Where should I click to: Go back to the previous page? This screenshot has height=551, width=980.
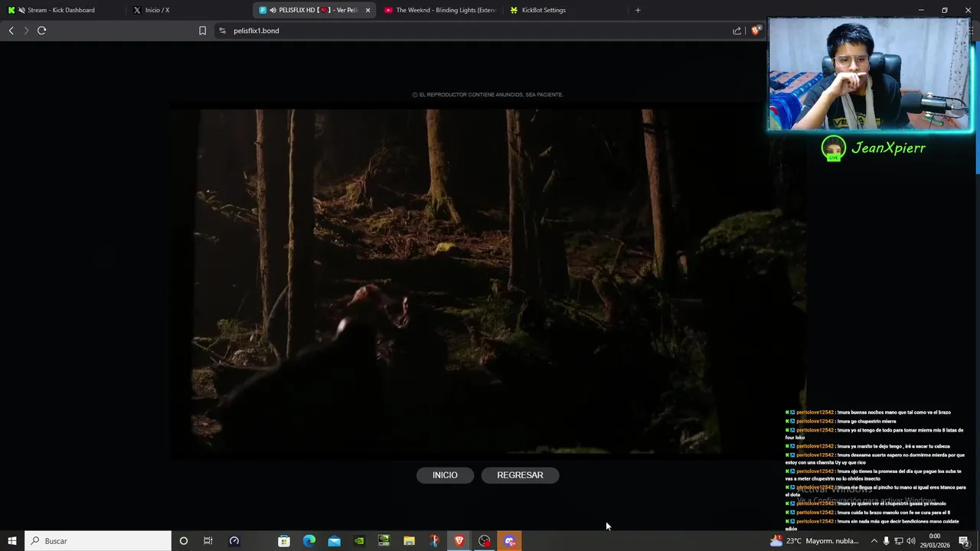pos(11,31)
